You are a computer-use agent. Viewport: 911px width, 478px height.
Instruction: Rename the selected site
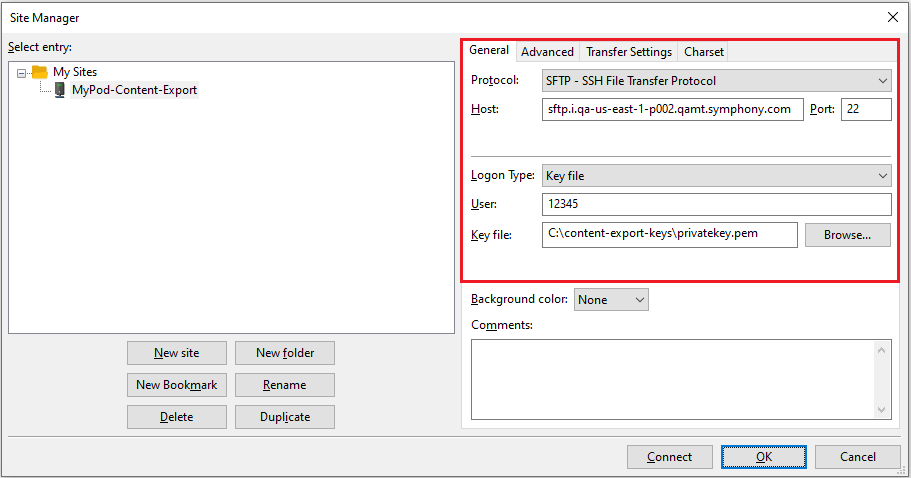pyautogui.click(x=285, y=385)
